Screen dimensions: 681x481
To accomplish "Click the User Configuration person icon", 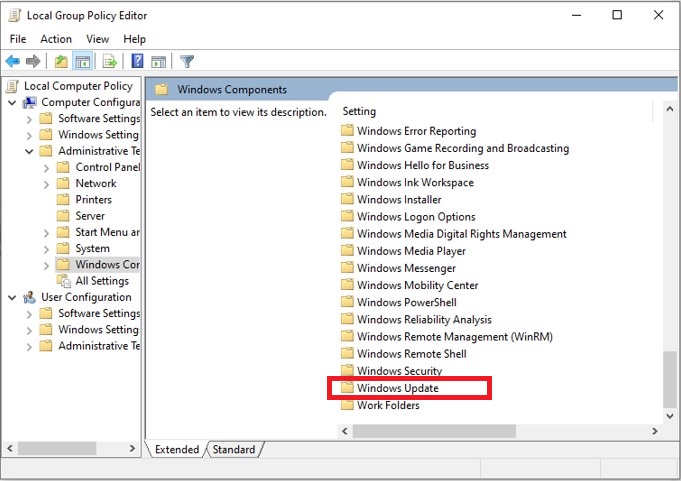I will tap(30, 297).
